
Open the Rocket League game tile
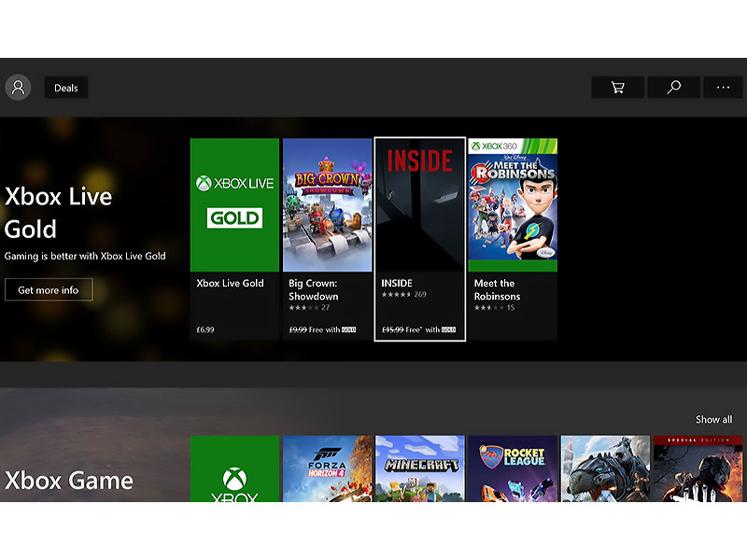click(x=513, y=469)
